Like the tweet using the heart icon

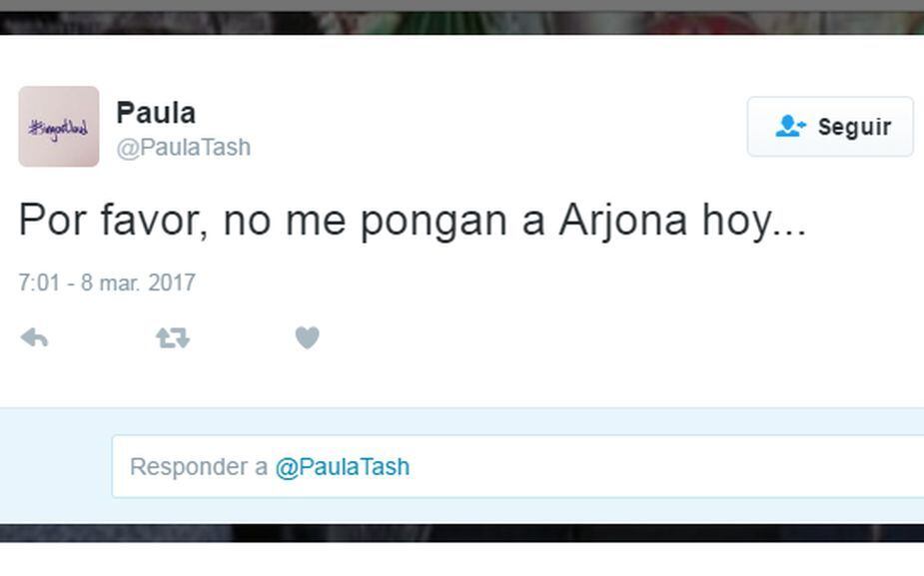307,337
